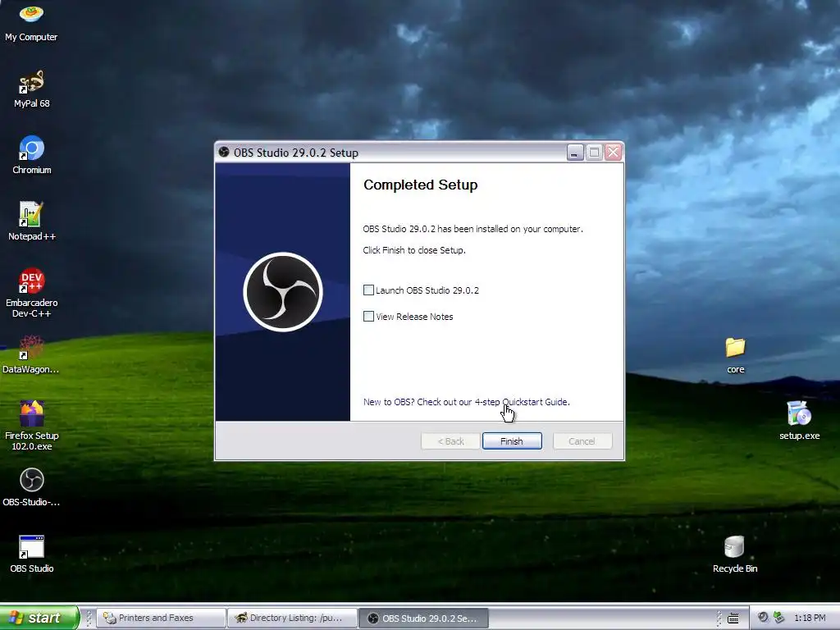840x630 pixels.
Task: Switch to Printers and Faxes taskbar window
Action: [x=161, y=618]
